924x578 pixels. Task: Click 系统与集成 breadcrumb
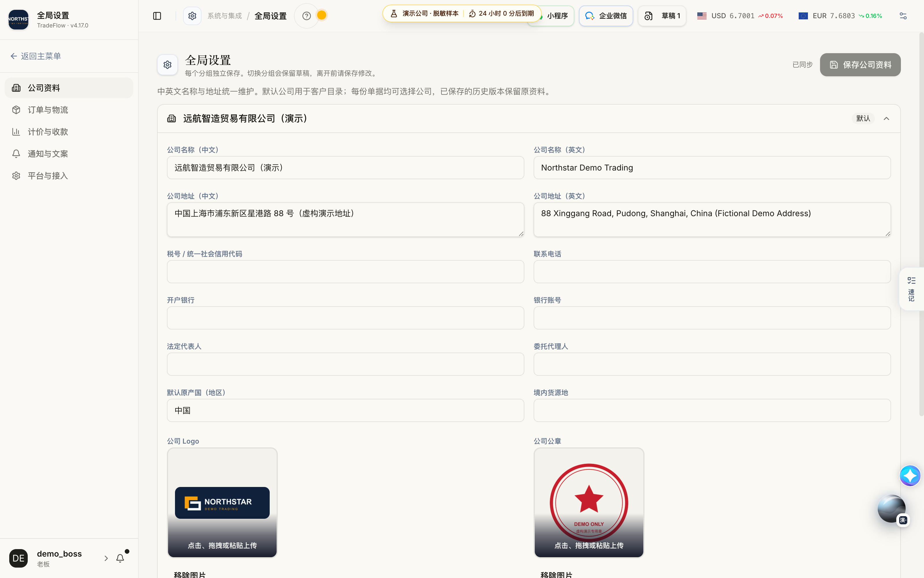coord(225,16)
